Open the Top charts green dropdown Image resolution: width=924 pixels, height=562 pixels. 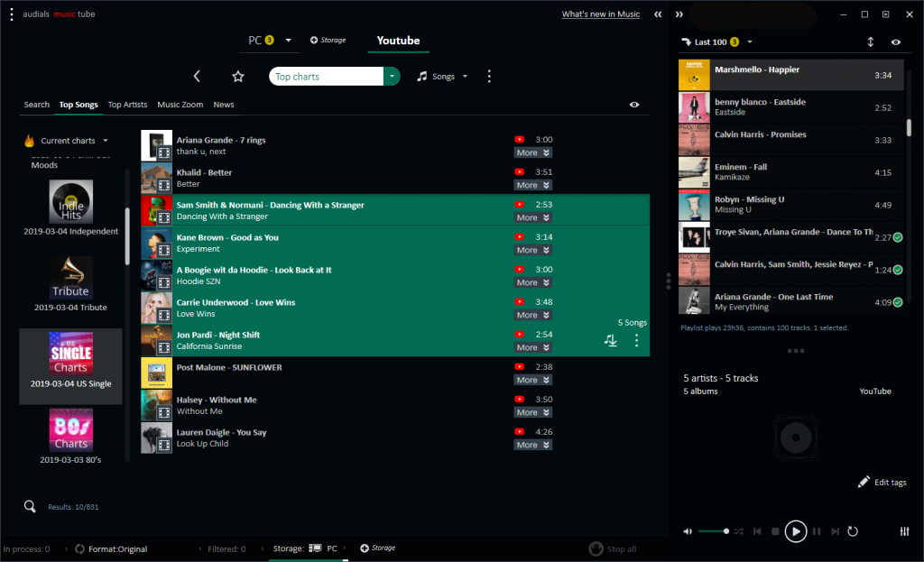coord(392,76)
